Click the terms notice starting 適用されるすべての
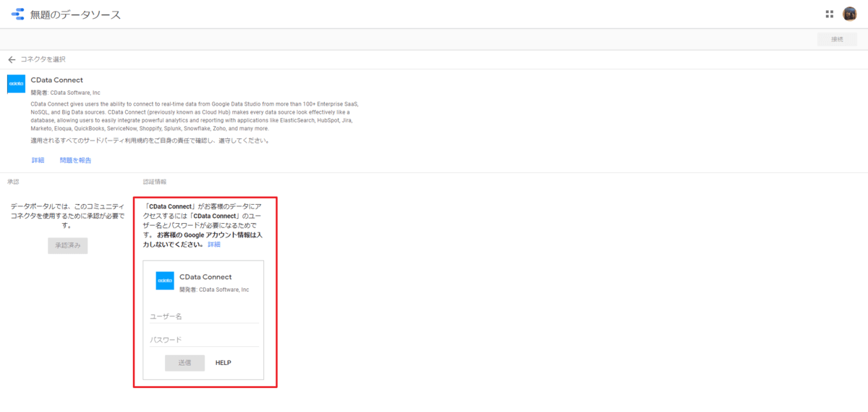 pyautogui.click(x=150, y=140)
